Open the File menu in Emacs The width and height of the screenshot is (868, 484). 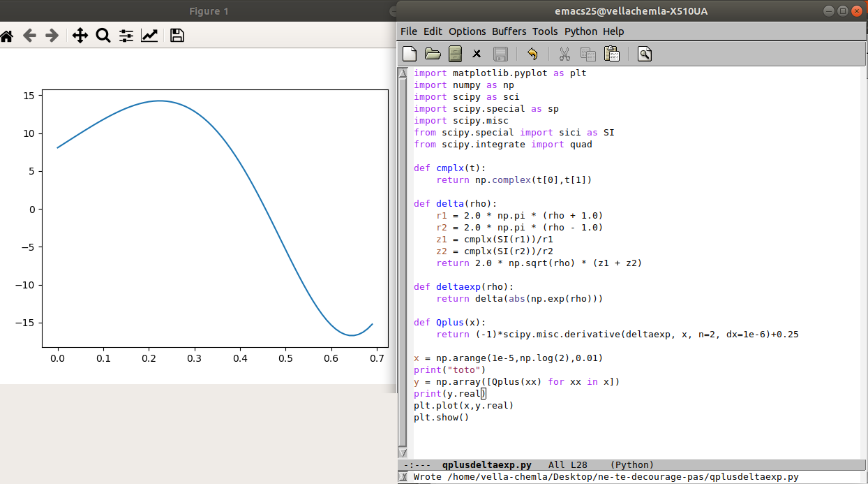tap(408, 31)
